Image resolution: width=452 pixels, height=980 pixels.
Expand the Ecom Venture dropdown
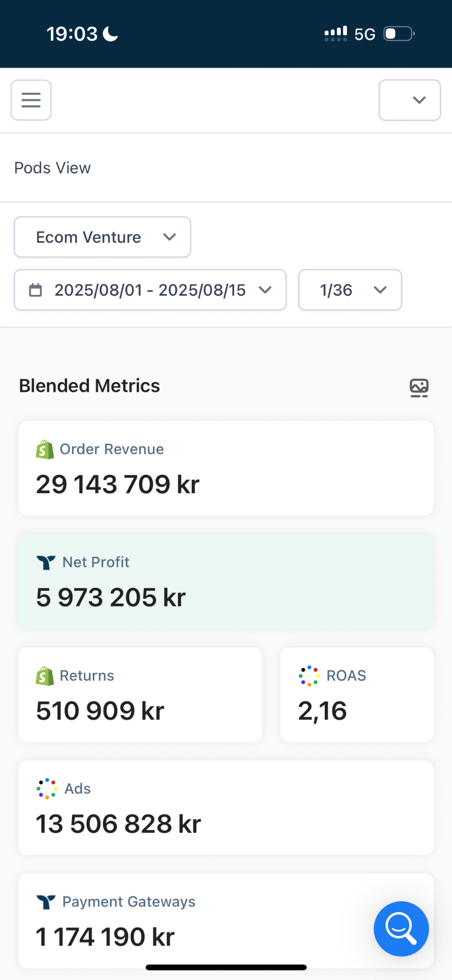(x=102, y=237)
